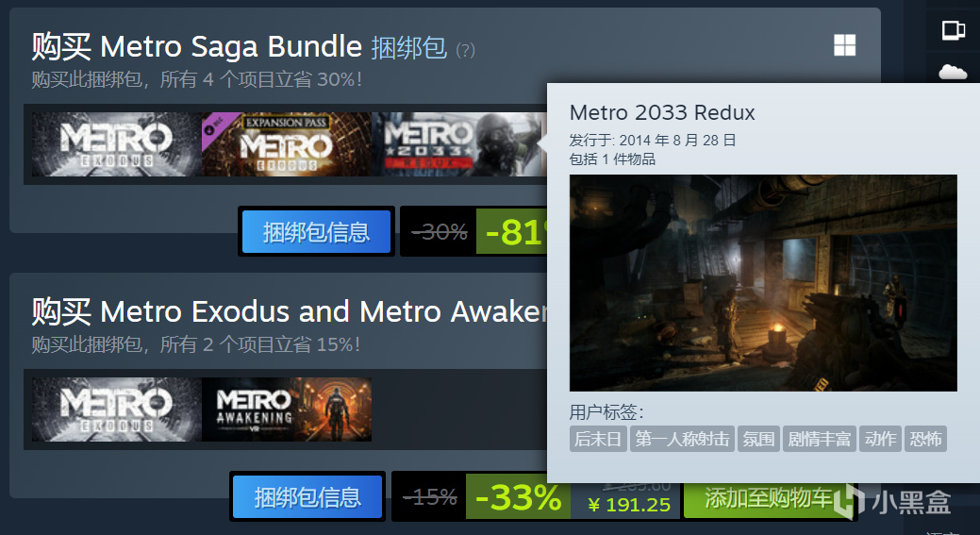Select the 剧情丰富 tag
980x535 pixels.
pos(820,439)
